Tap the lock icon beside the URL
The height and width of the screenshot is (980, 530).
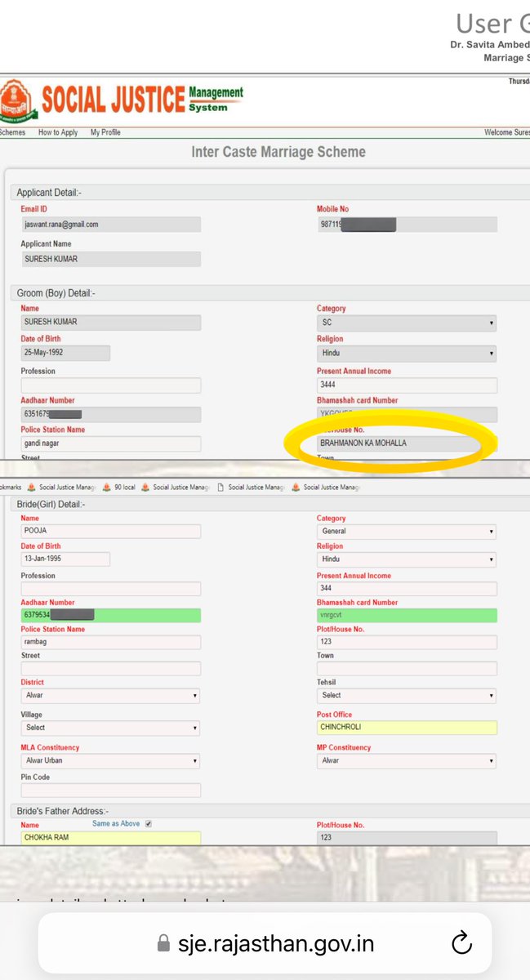point(163,945)
